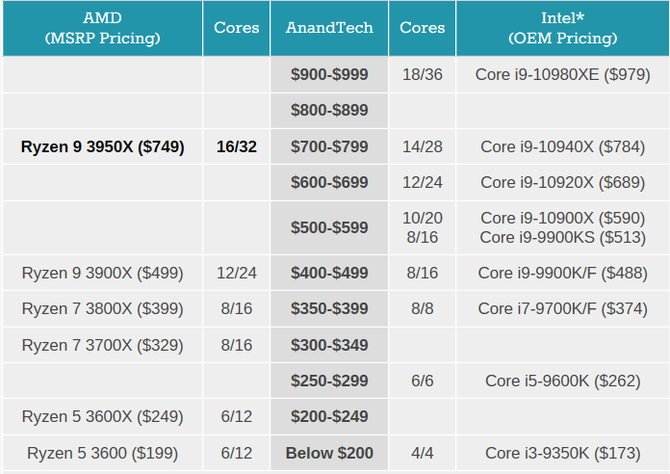Select the '$500-$599' price cell
Viewport: 670px width, 474px height.
(329, 228)
